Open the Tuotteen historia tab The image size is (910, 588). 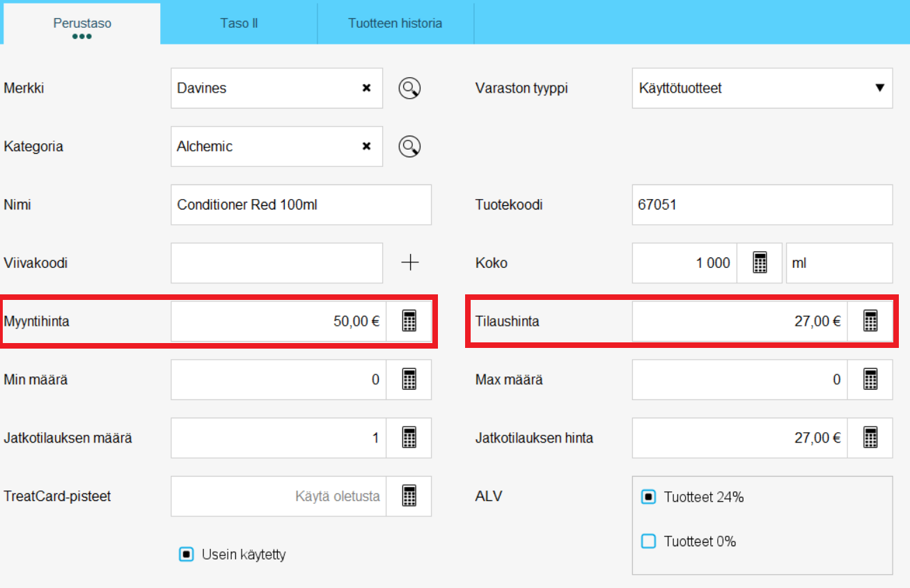coord(395,24)
